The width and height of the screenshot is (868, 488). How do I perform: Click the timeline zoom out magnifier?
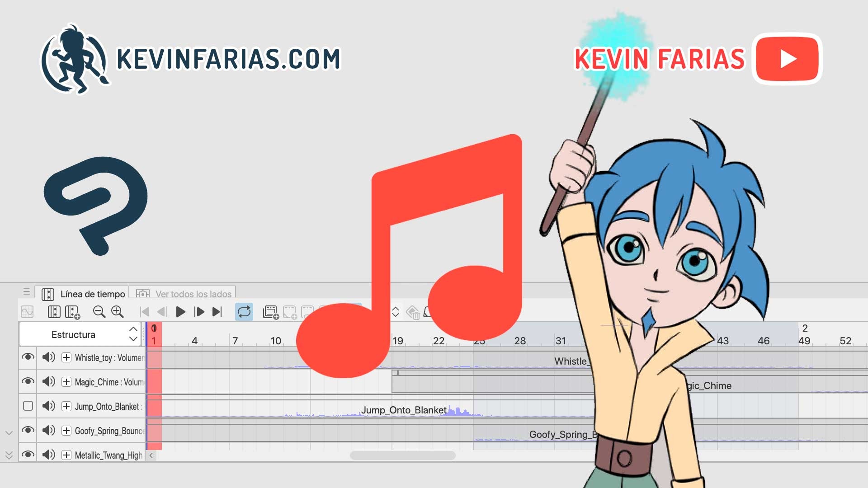tap(99, 312)
